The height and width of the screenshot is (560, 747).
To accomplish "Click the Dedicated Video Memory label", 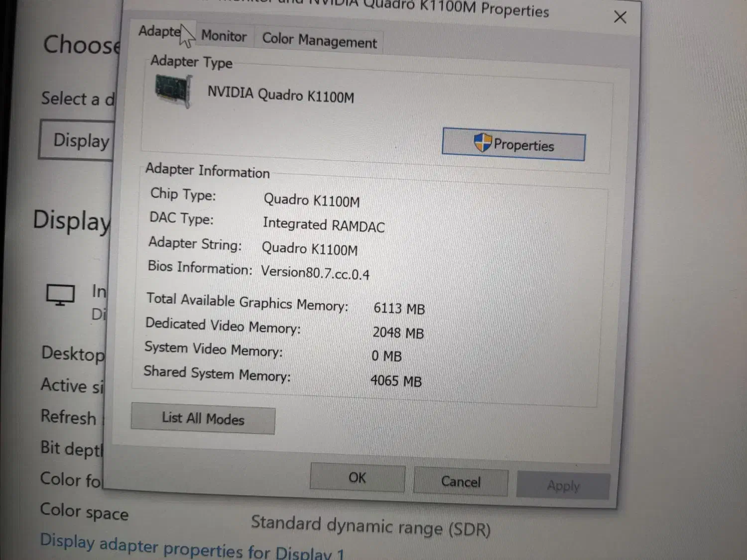I will pyautogui.click(x=223, y=326).
